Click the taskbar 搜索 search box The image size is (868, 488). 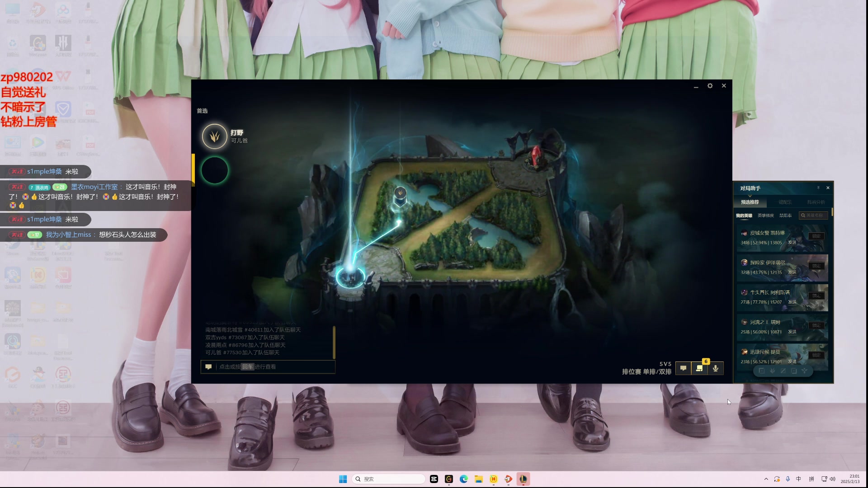pyautogui.click(x=388, y=479)
